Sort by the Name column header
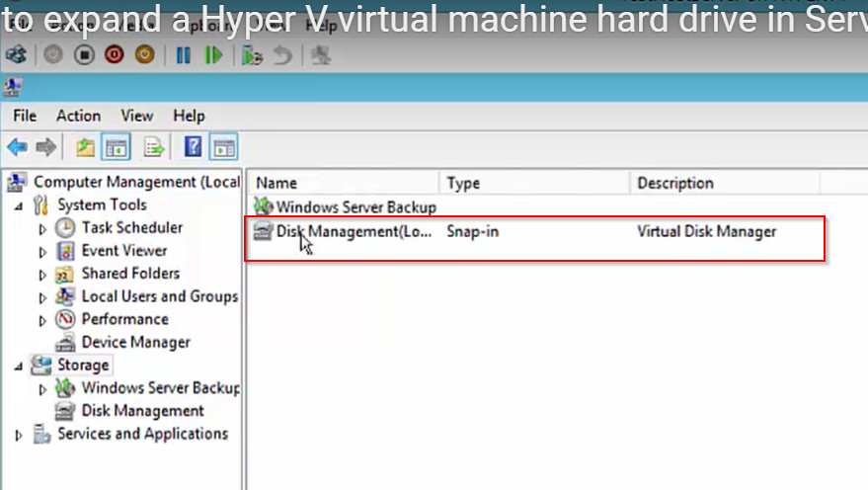 click(344, 183)
